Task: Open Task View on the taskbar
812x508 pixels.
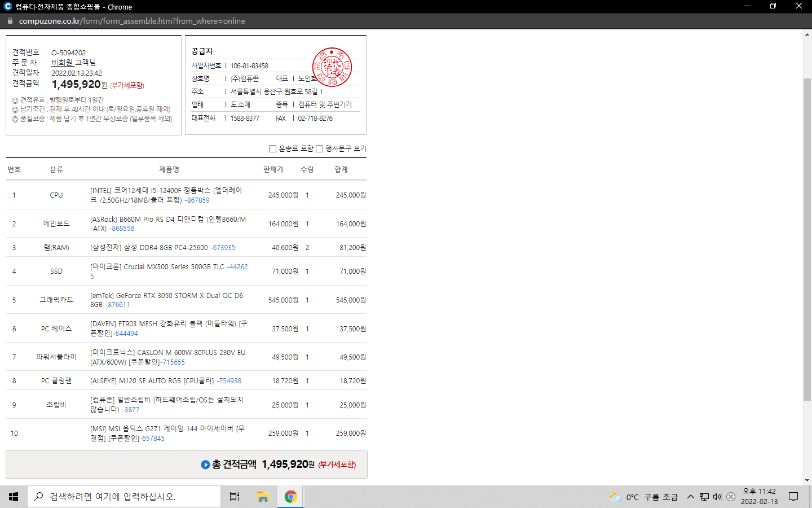Action: [x=235, y=497]
